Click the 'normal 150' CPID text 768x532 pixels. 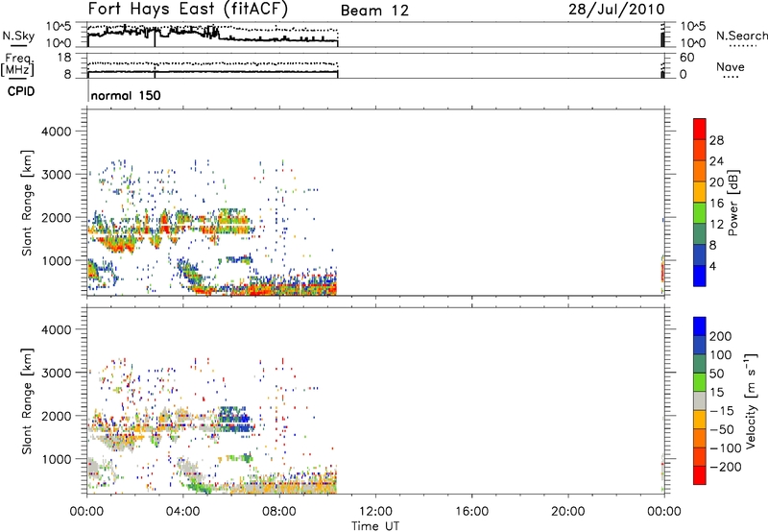(x=126, y=95)
